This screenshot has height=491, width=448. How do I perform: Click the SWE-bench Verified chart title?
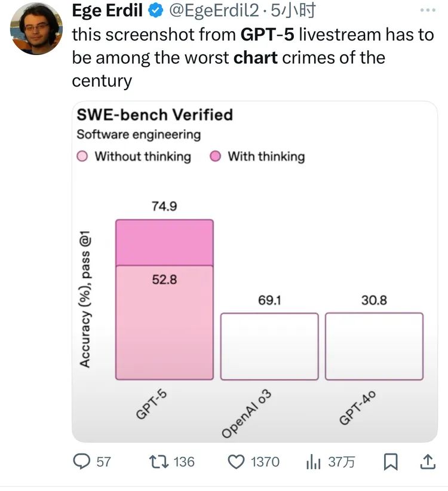coord(155,115)
